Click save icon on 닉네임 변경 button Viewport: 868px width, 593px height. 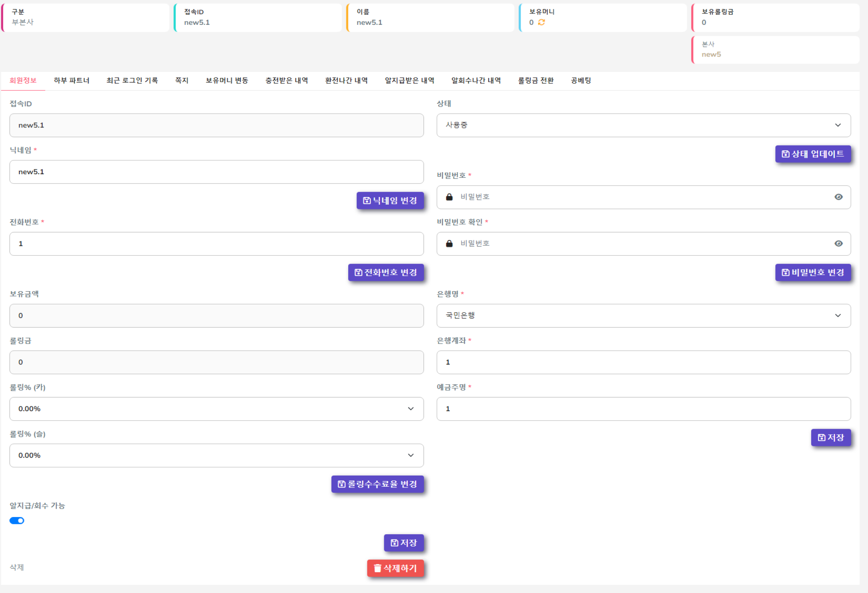click(366, 201)
